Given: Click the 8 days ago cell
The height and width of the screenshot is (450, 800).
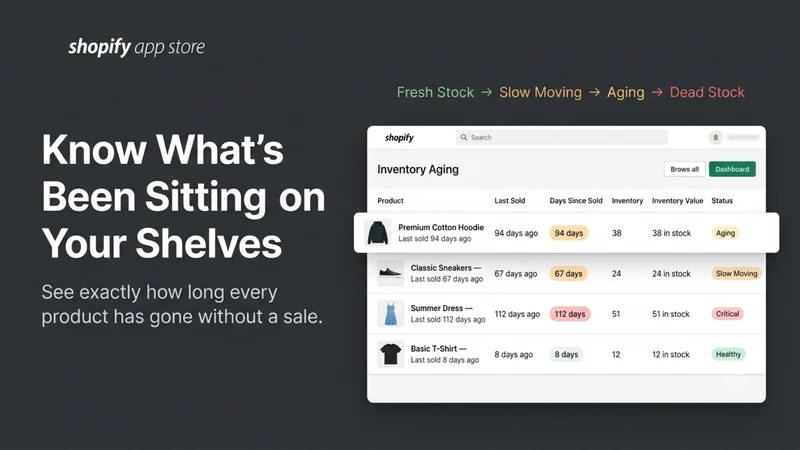Looking at the screenshot, I should [513, 354].
